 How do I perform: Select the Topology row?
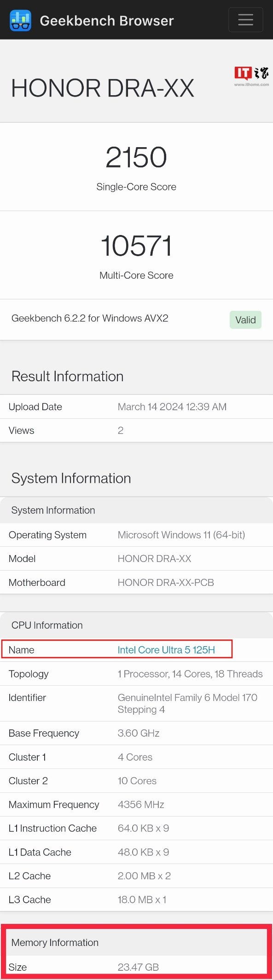tap(136, 674)
